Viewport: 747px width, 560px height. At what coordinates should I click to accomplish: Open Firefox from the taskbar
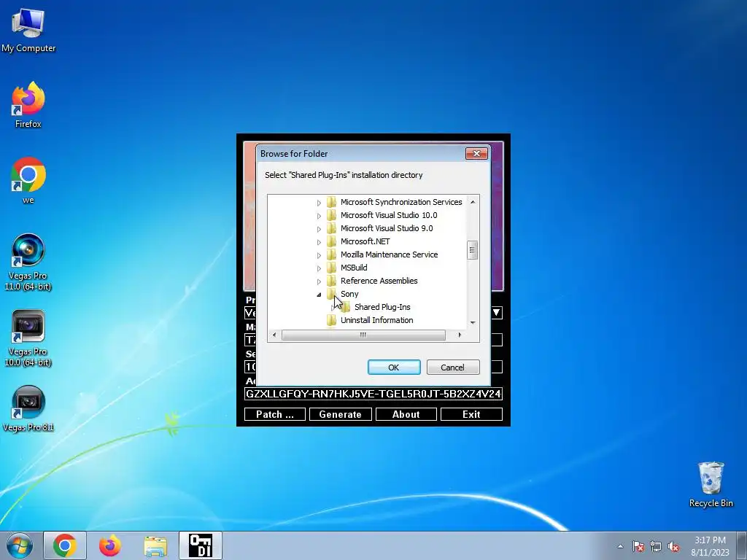(x=110, y=545)
